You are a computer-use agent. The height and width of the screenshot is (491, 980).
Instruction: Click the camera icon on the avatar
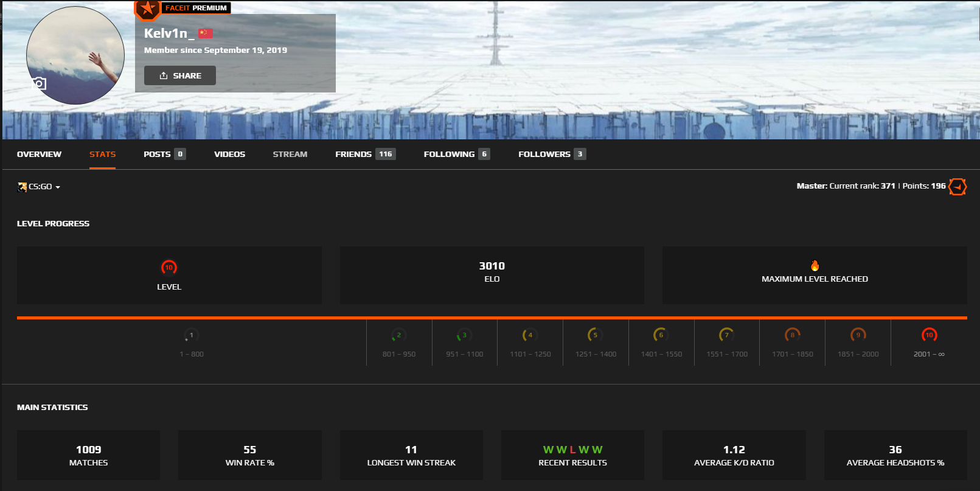(39, 83)
